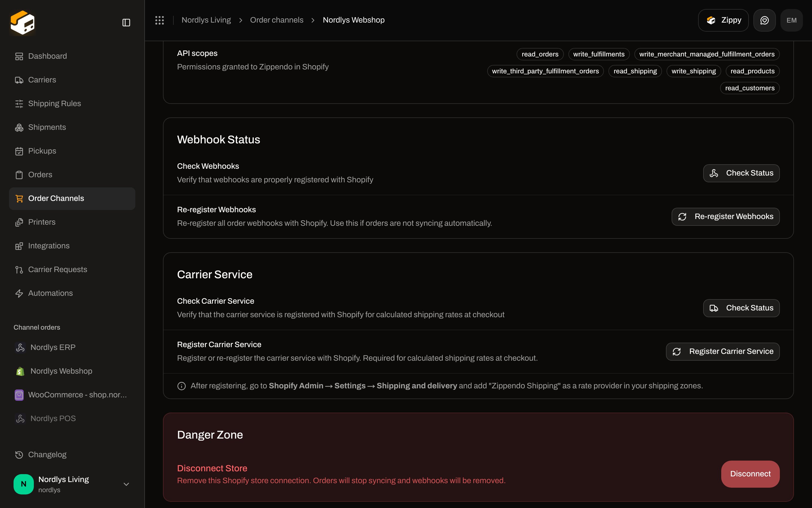The width and height of the screenshot is (812, 508).
Task: Click the Shipments boxes icon
Action: 19,127
